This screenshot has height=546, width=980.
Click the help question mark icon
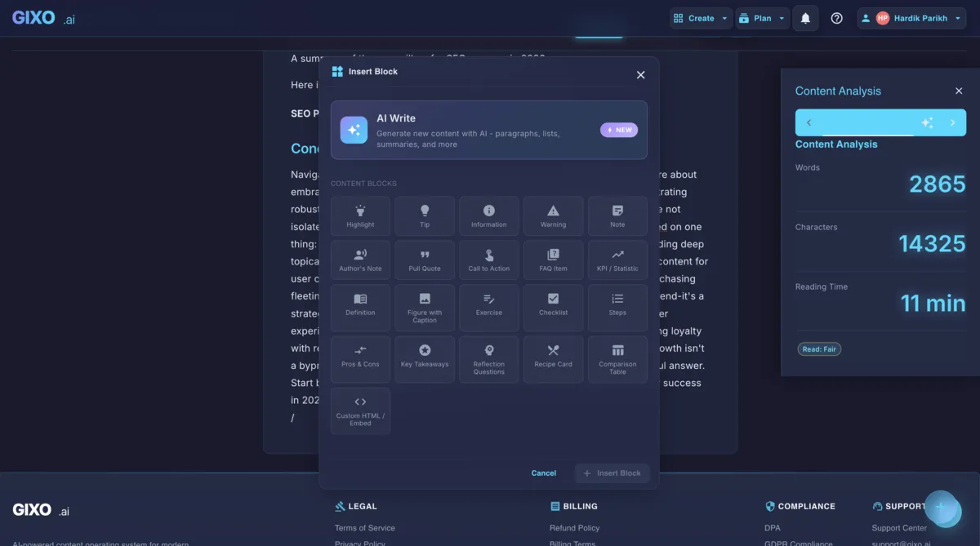pos(836,17)
